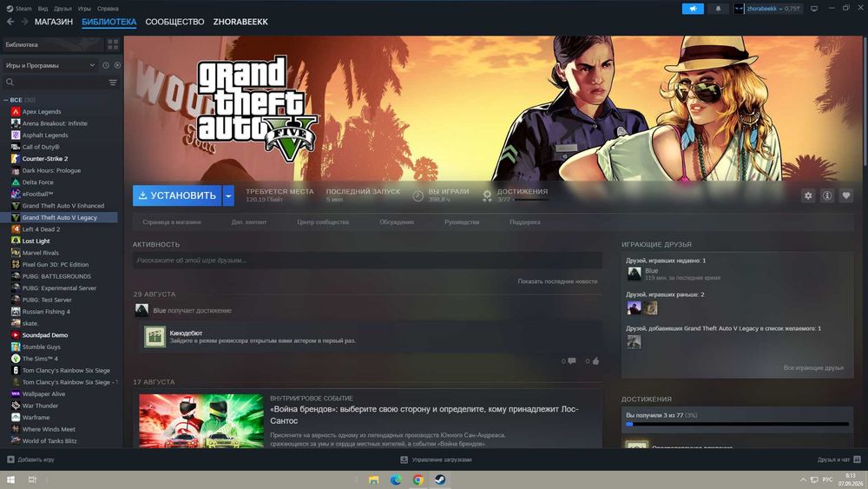Viewport: 868px width, 489px height.
Task: Open Microsoft Edge from taskbar
Action: (396, 480)
